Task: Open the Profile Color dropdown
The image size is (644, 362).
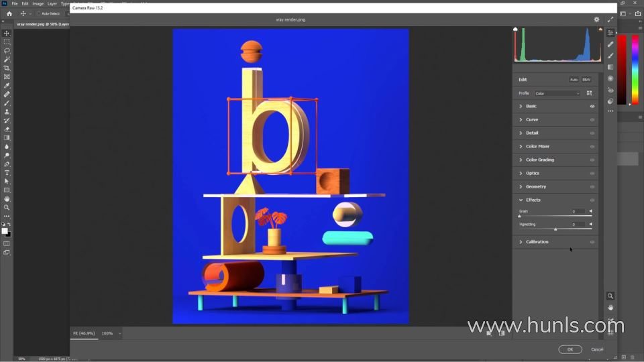Action: coord(557,94)
